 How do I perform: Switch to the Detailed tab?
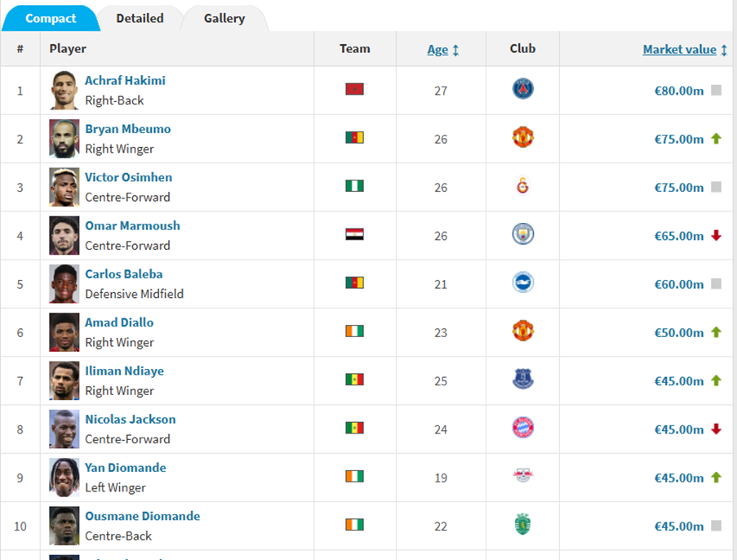coord(140,18)
